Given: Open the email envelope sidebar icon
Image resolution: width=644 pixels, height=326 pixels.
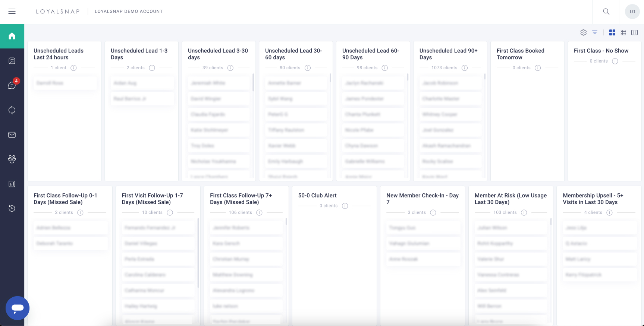Looking at the screenshot, I should coord(12,134).
